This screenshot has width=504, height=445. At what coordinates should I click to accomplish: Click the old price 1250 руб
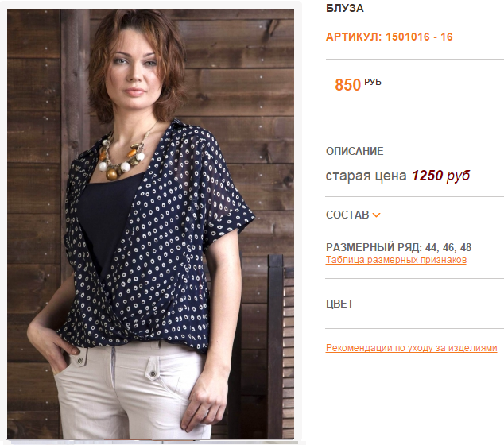(440, 176)
